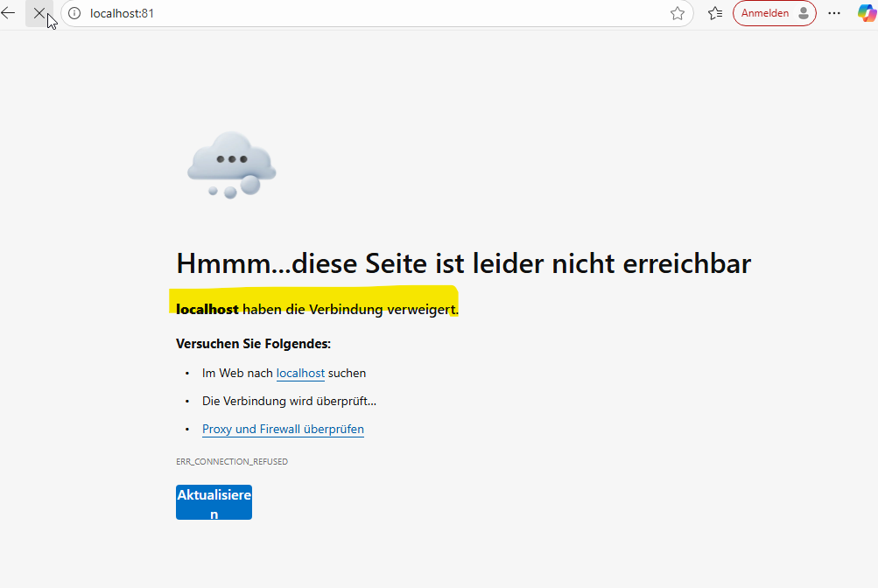Click the ERR_CONNECTION_REFUSED error code

tap(232, 462)
